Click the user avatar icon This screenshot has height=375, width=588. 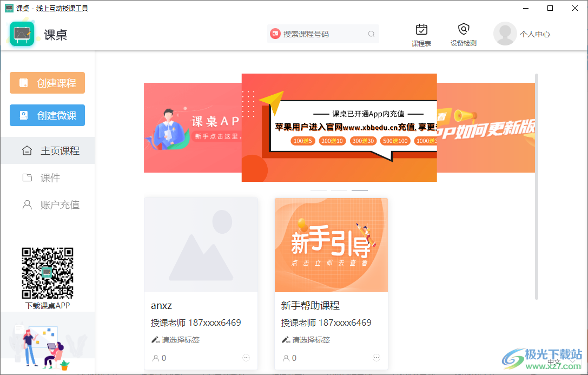click(505, 34)
